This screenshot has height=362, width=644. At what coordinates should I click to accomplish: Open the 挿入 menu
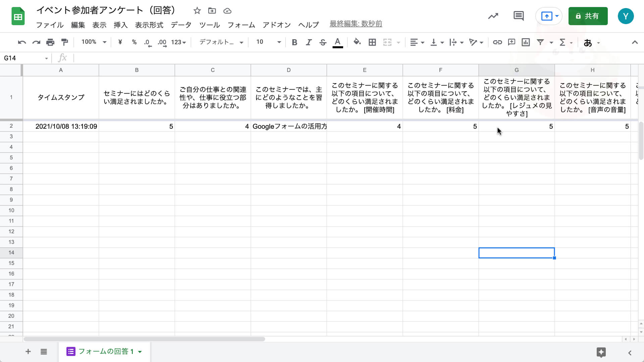[121, 25]
